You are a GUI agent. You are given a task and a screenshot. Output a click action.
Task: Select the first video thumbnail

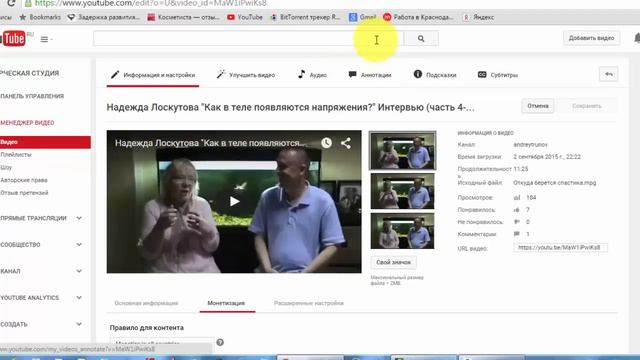[x=402, y=151]
